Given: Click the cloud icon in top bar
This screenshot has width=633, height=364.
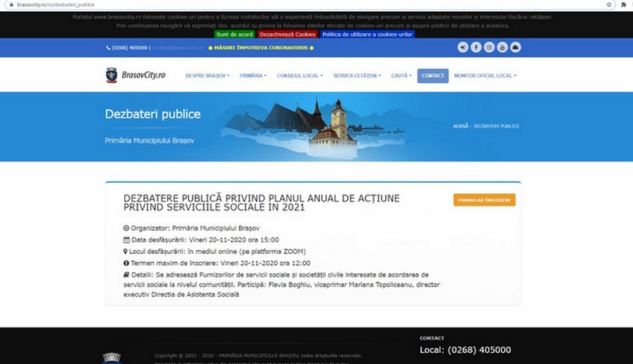Looking at the screenshot, I should pyautogui.click(x=516, y=47).
